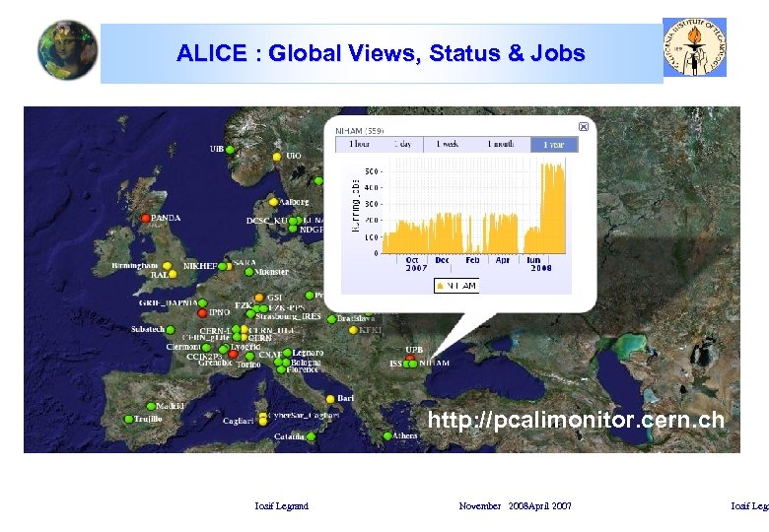This screenshot has height=532, width=769.
Task: Close the NIHAM popup balloon
Action: pos(584,127)
